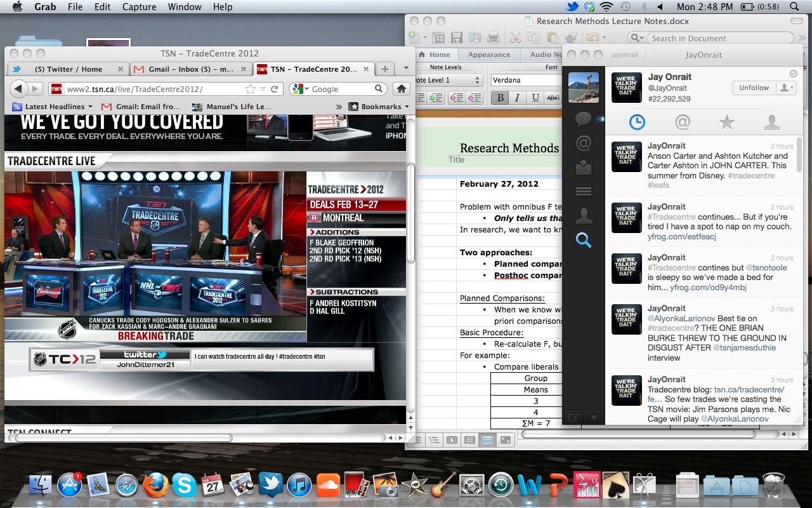
Task: Toggle Bold formatting in Word
Action: click(x=500, y=97)
